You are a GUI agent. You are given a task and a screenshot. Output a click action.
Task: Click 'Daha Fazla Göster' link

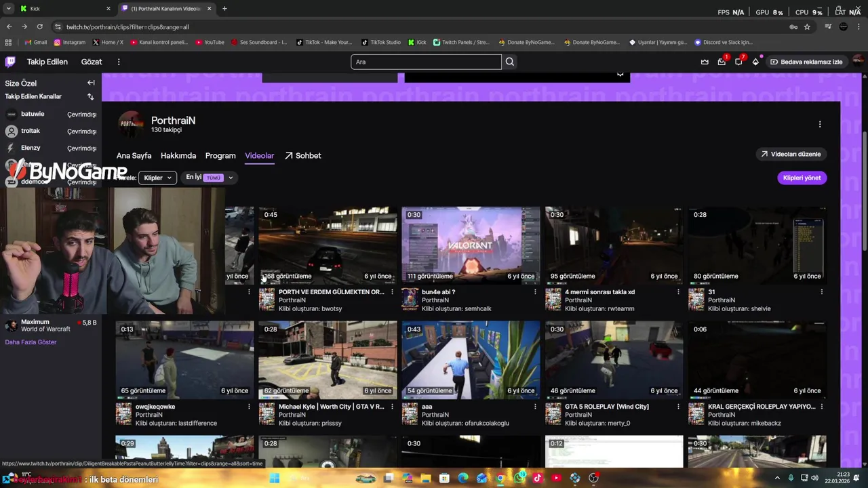point(31,342)
